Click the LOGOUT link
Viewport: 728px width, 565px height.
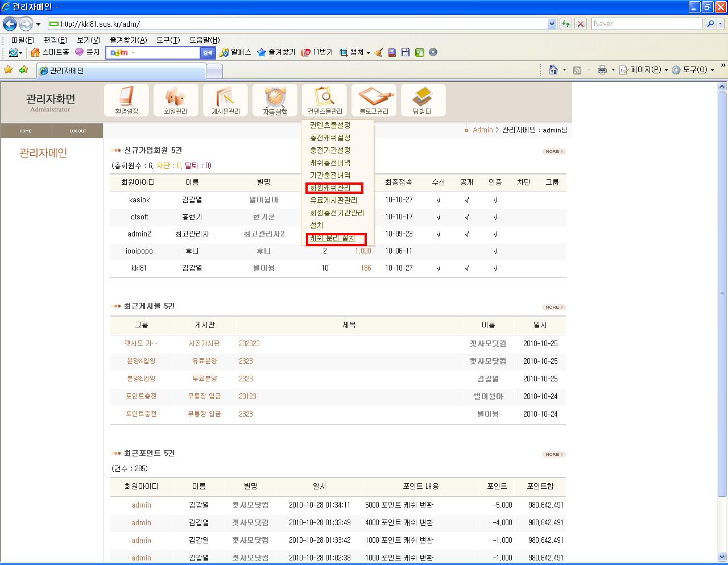point(78,131)
